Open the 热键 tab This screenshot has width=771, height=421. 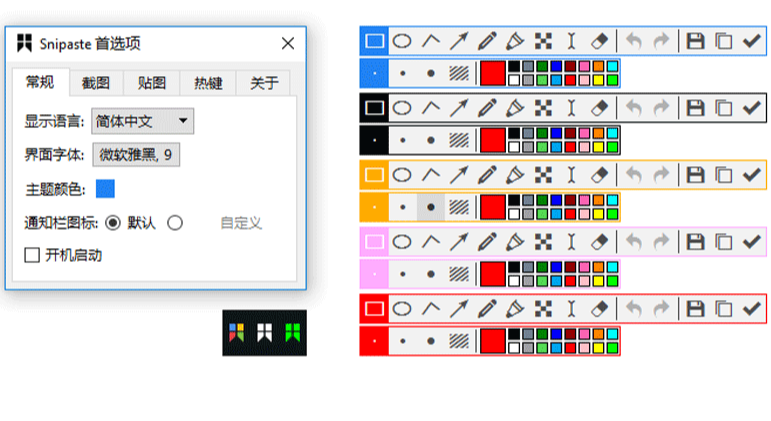click(x=208, y=83)
